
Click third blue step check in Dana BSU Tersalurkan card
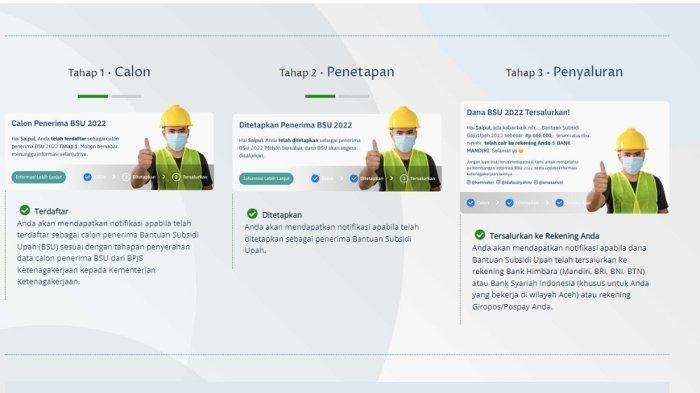pos(559,203)
